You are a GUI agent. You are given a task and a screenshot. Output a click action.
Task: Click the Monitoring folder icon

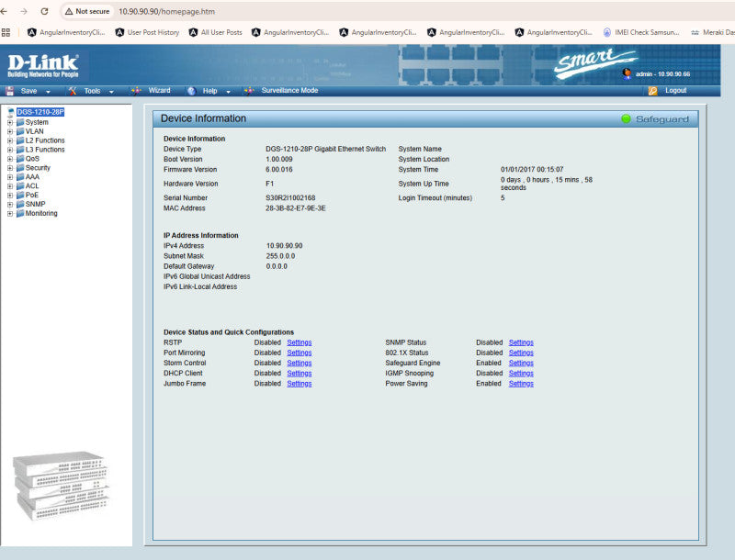pos(20,214)
